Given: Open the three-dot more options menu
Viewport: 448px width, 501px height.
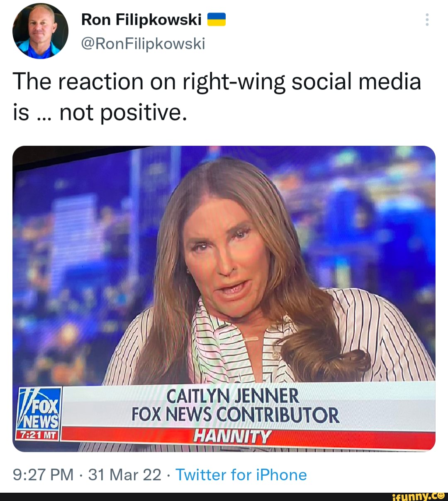Looking at the screenshot, I should coord(427,20).
